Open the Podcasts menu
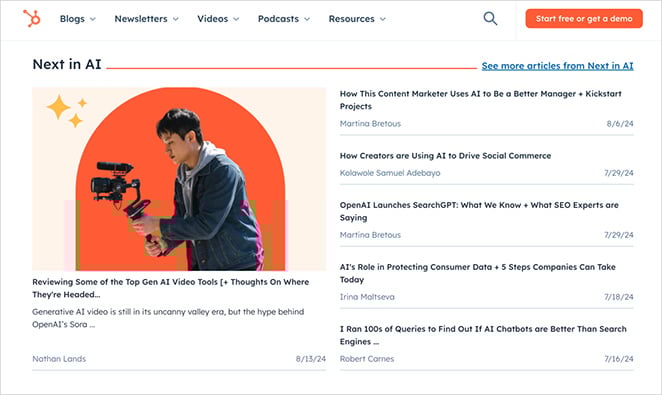The image size is (662, 395). pyautogui.click(x=284, y=19)
